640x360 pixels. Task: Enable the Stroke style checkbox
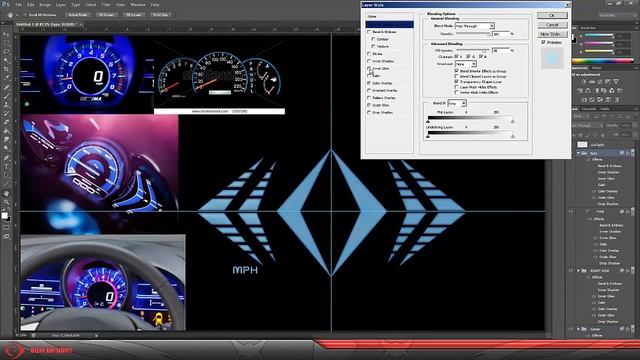pyautogui.click(x=369, y=53)
